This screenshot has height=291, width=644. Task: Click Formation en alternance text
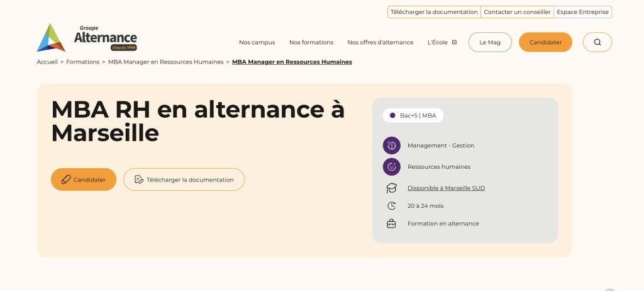click(x=443, y=224)
